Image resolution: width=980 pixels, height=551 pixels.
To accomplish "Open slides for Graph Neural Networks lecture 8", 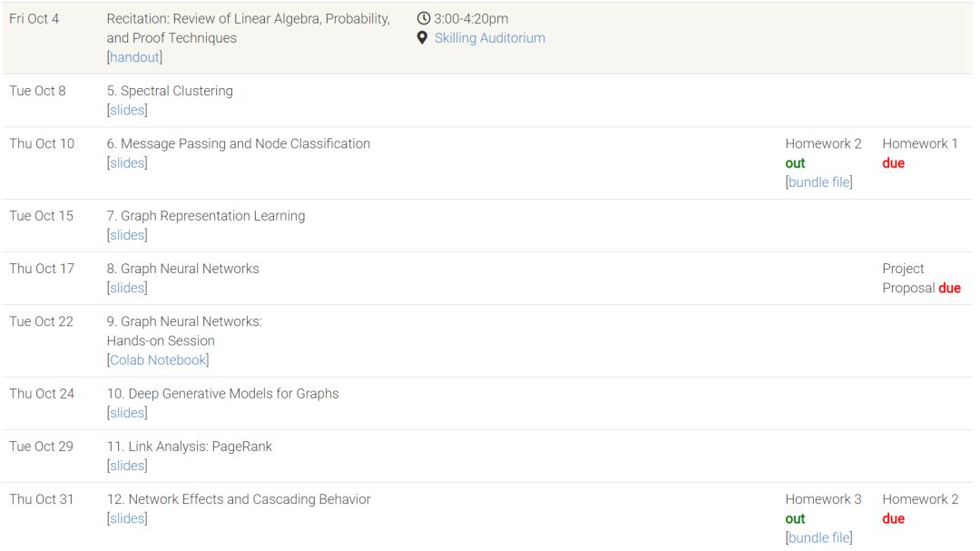I will tap(127, 288).
